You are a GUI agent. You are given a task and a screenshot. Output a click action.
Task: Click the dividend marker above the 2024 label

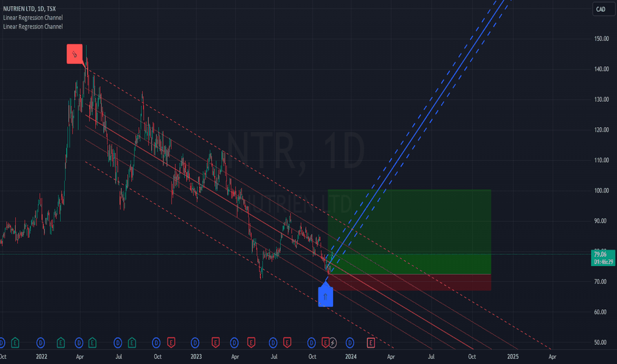point(350,343)
